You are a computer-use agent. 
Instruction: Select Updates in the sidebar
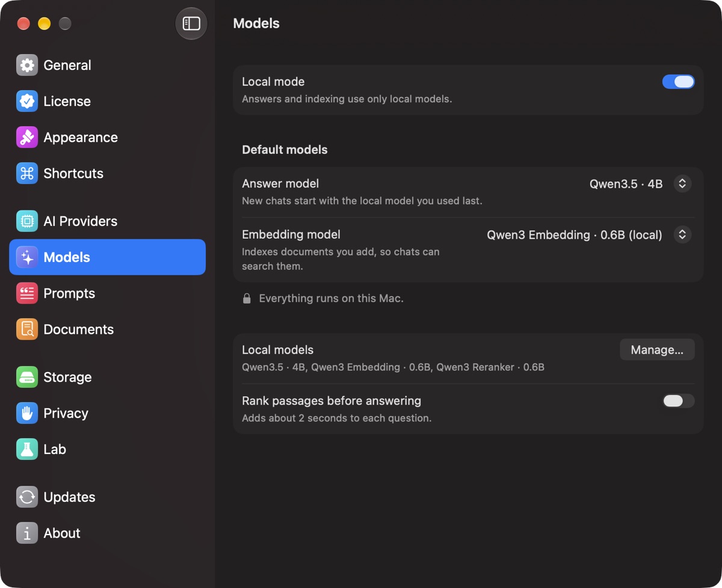click(x=107, y=497)
